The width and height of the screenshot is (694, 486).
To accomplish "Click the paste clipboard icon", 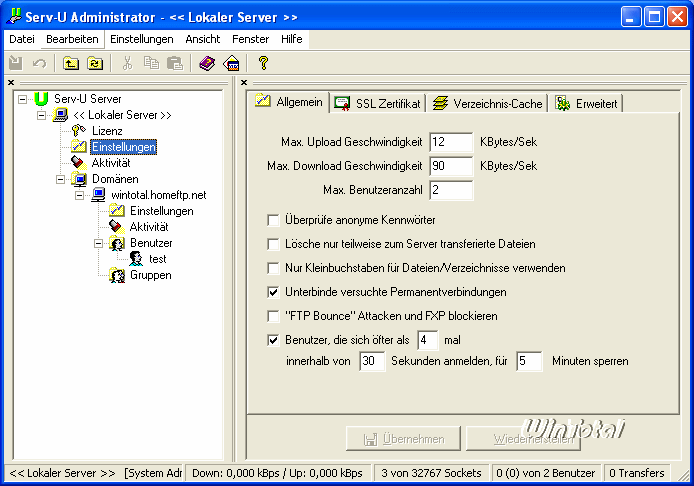I will click(175, 63).
